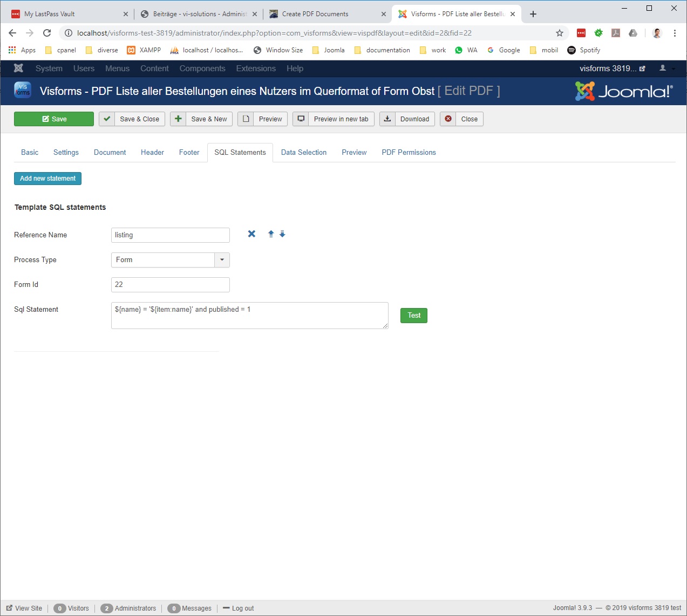Reload the page in browser

tap(47, 33)
